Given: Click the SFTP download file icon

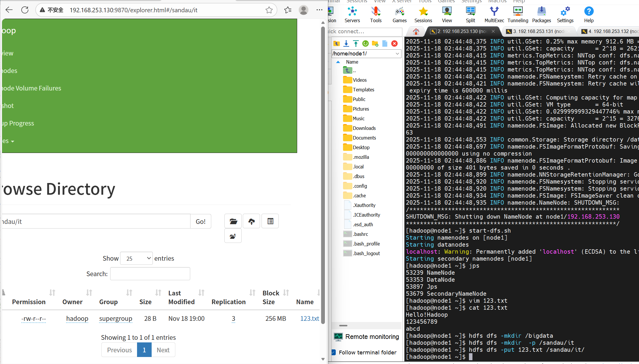Looking at the screenshot, I should pyautogui.click(x=346, y=43).
